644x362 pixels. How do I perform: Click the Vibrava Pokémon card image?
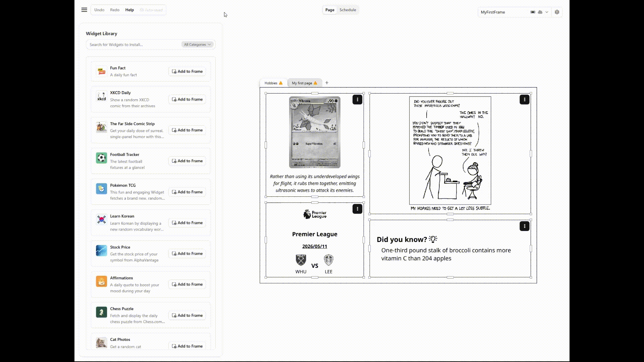315,132
